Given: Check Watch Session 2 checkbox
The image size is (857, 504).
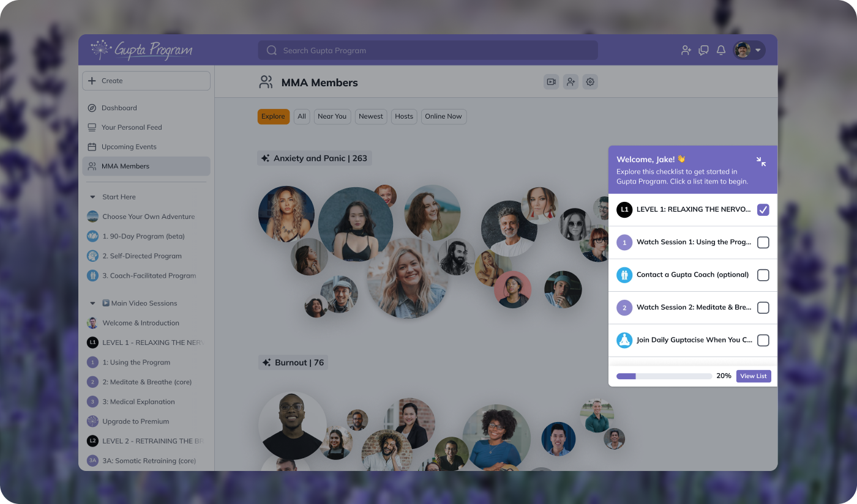Looking at the screenshot, I should (x=763, y=308).
